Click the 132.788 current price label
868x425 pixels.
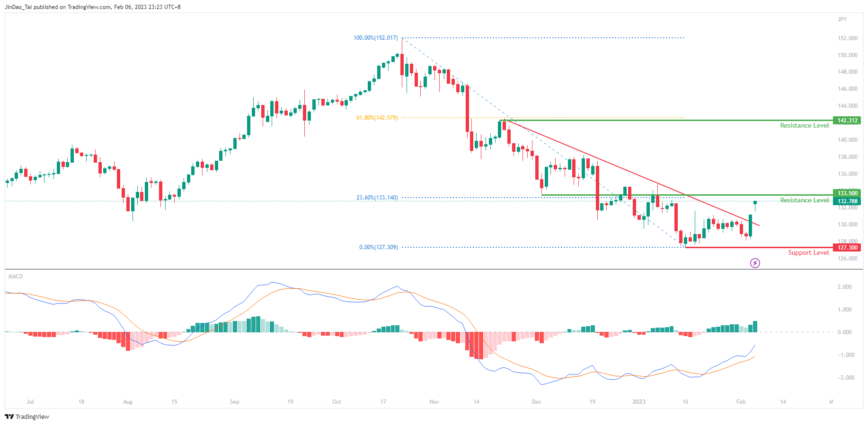coord(847,201)
